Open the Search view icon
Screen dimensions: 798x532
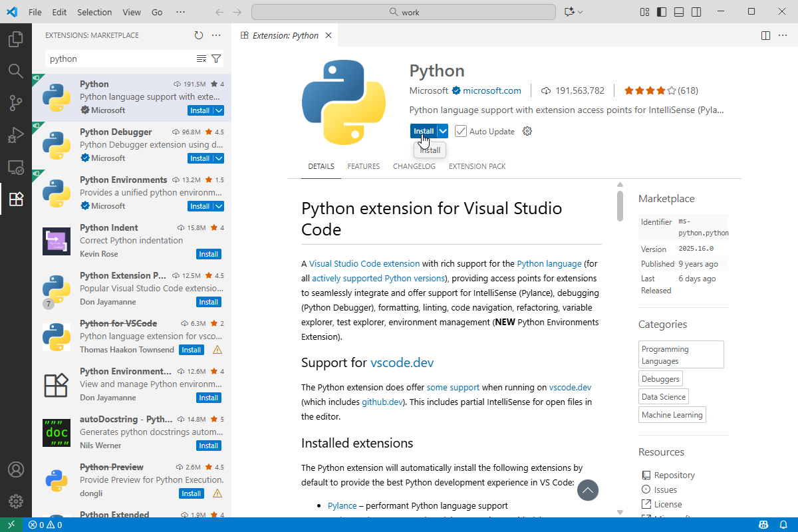pos(16,70)
